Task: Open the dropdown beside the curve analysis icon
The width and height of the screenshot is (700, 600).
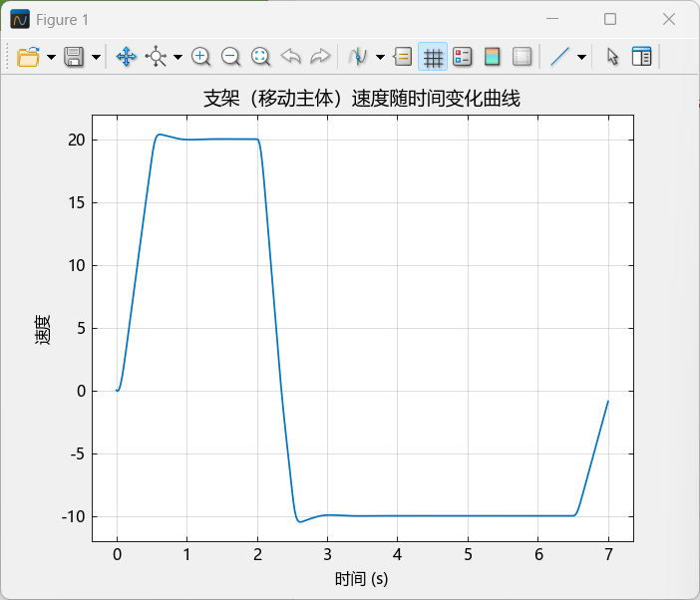Action: tap(380, 57)
